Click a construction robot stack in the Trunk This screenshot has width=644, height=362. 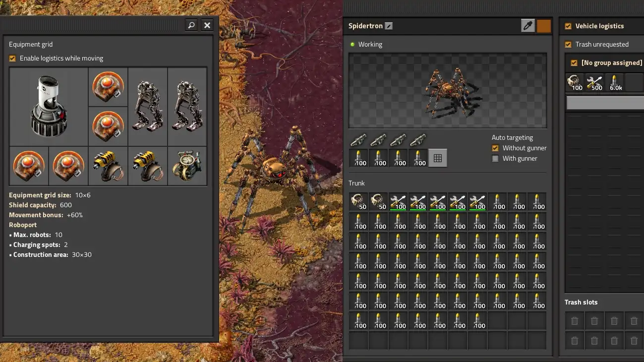[x=358, y=202]
